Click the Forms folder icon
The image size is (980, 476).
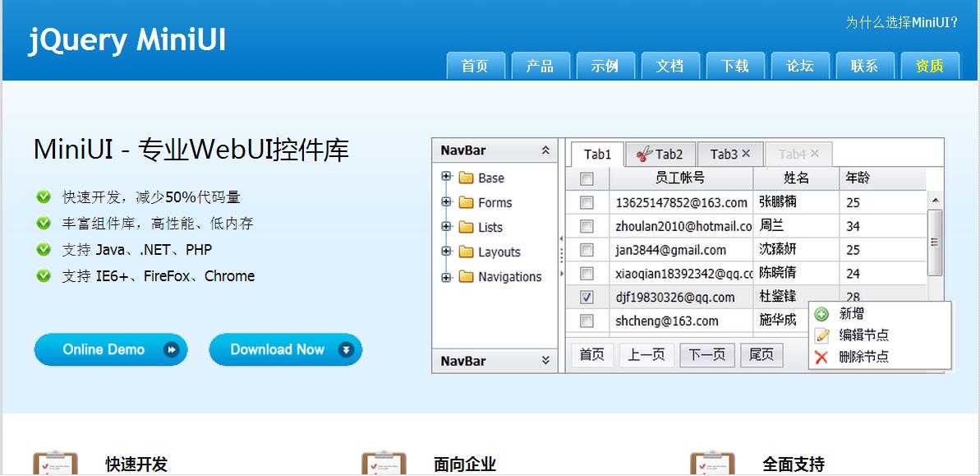(466, 203)
